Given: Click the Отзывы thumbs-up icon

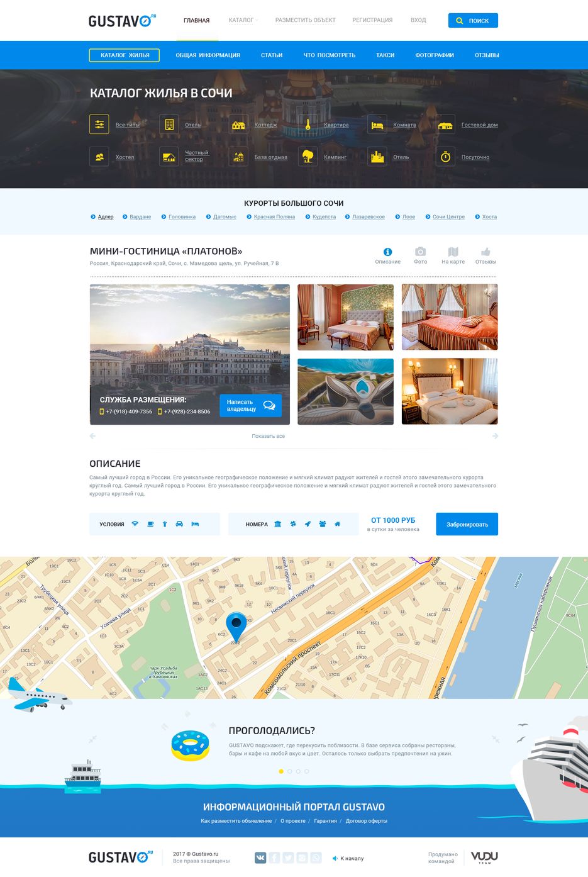Looking at the screenshot, I should click(x=485, y=252).
